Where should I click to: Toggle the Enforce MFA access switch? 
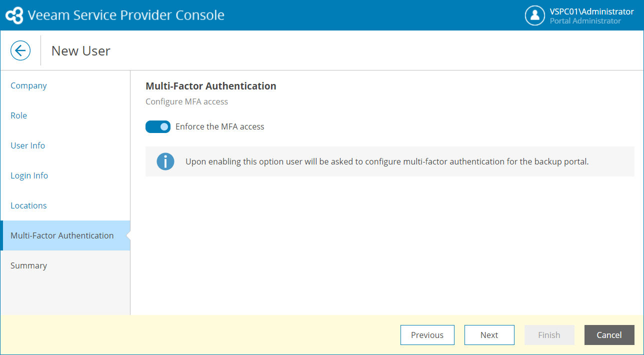pyautogui.click(x=158, y=127)
